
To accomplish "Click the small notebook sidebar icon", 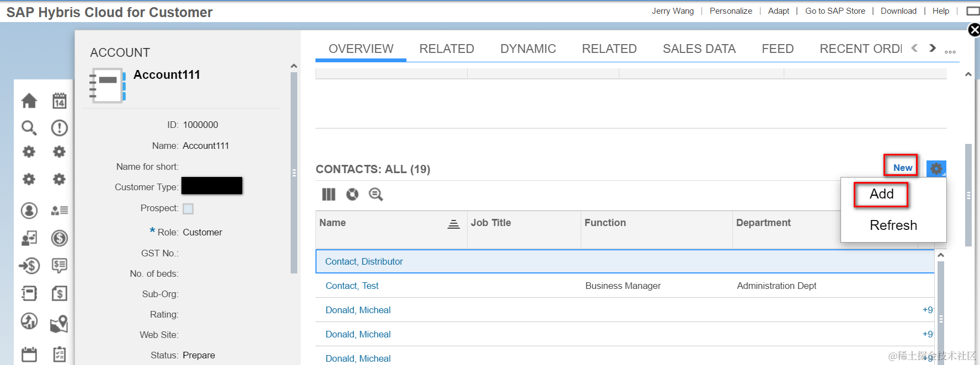I will [x=29, y=293].
